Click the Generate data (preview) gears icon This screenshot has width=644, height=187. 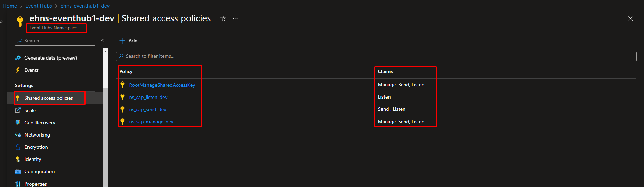pos(18,58)
